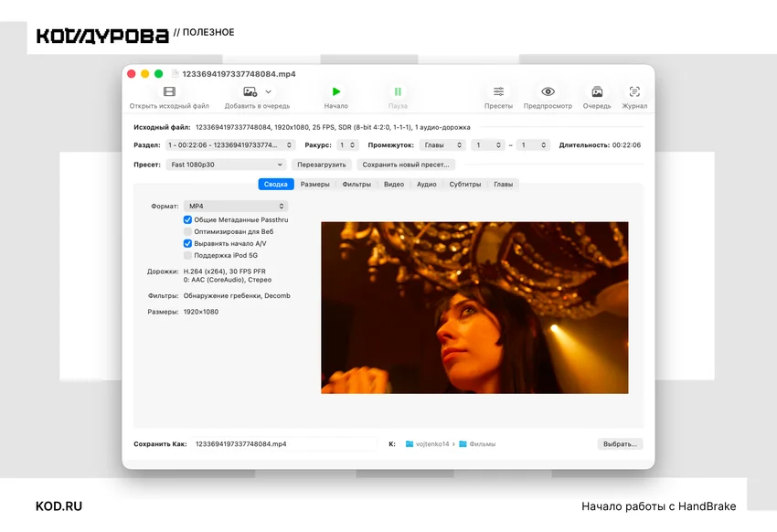The width and height of the screenshot is (777, 532).
Task: Click the Pause icon in toolbar
Action: [x=398, y=91]
